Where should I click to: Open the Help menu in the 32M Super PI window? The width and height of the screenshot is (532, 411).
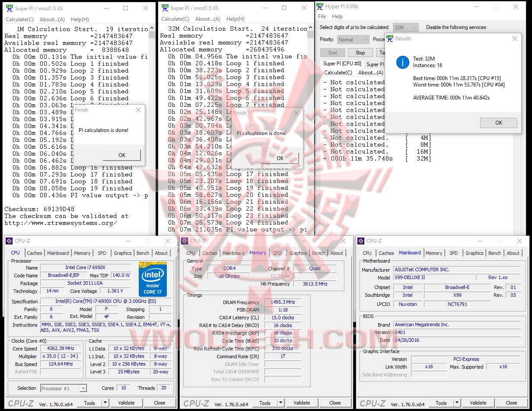point(235,19)
